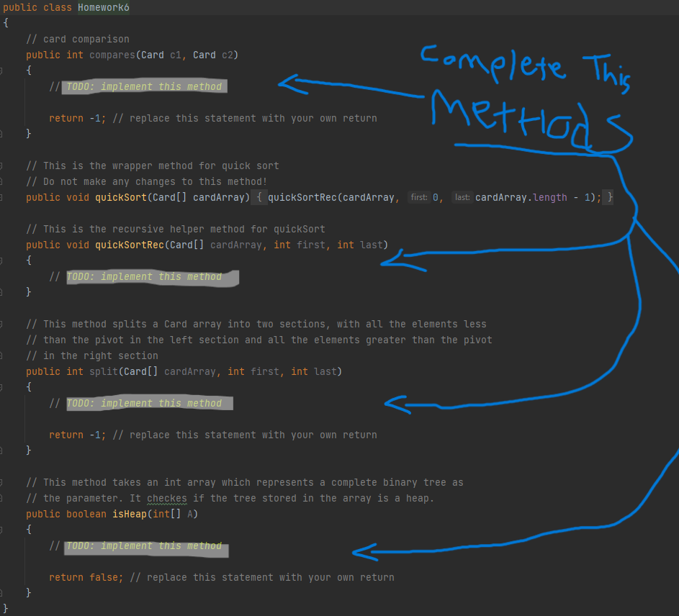Click the fold icon next to the split method
The height and width of the screenshot is (616, 679).
pos(3,386)
